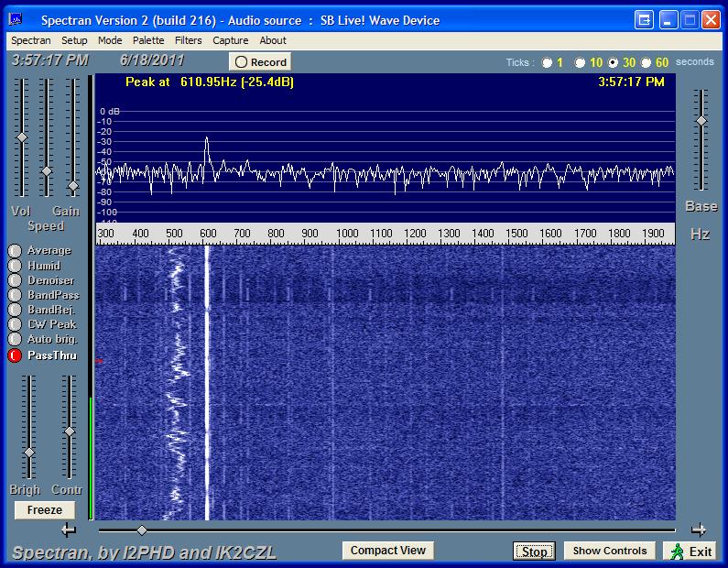Click the 'Spectran, by I2PHD and IK2CZL' credit

(x=144, y=552)
